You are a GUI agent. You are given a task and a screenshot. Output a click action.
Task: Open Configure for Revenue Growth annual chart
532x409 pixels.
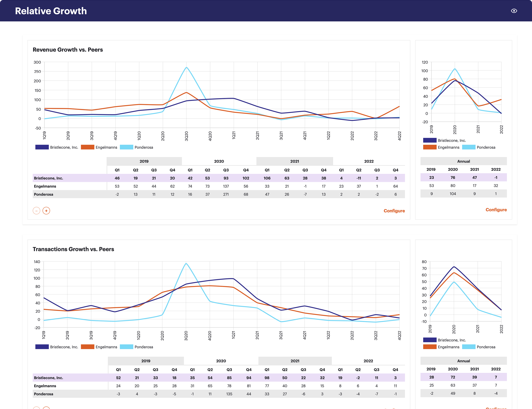pyautogui.click(x=496, y=210)
